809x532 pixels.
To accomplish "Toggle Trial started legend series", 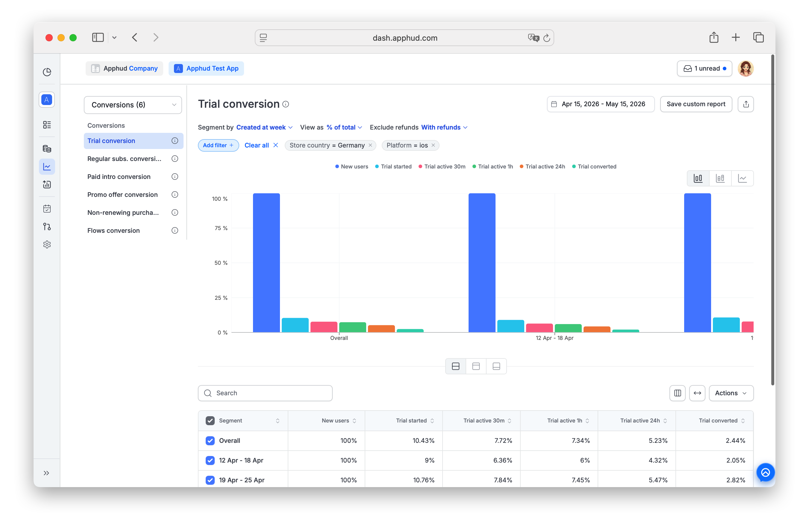I will pyautogui.click(x=393, y=166).
